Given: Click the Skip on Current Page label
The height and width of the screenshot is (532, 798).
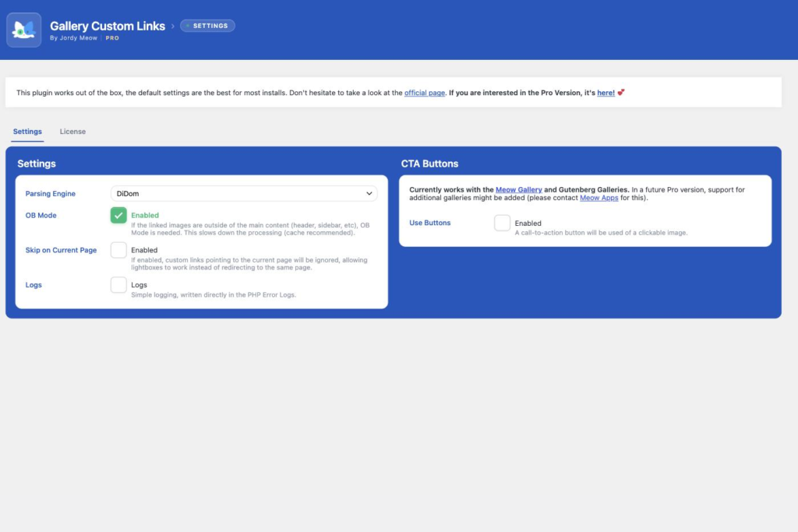Looking at the screenshot, I should pos(61,250).
